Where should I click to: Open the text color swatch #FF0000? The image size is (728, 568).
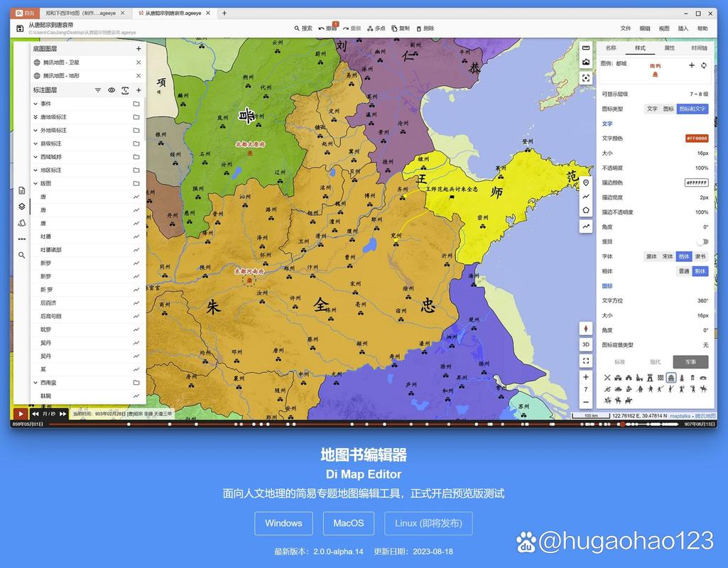click(x=697, y=138)
